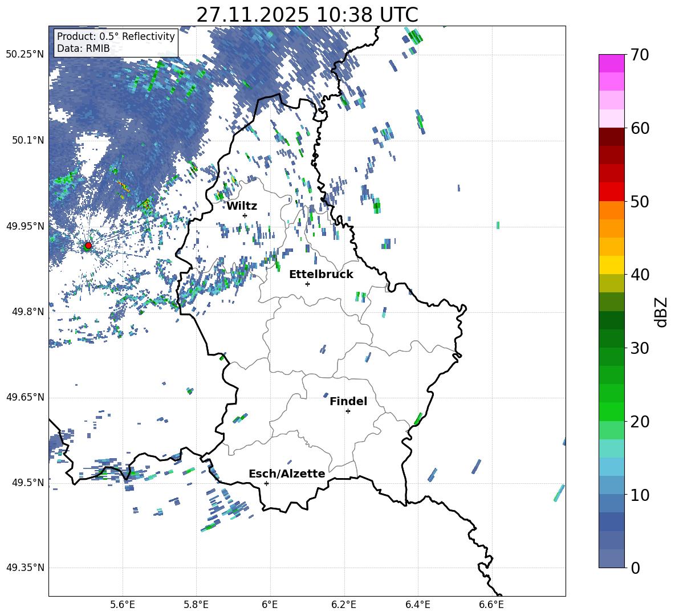This screenshot has width=675, height=616.
Task: Click the '6°E' longitude label
Action: tap(270, 605)
